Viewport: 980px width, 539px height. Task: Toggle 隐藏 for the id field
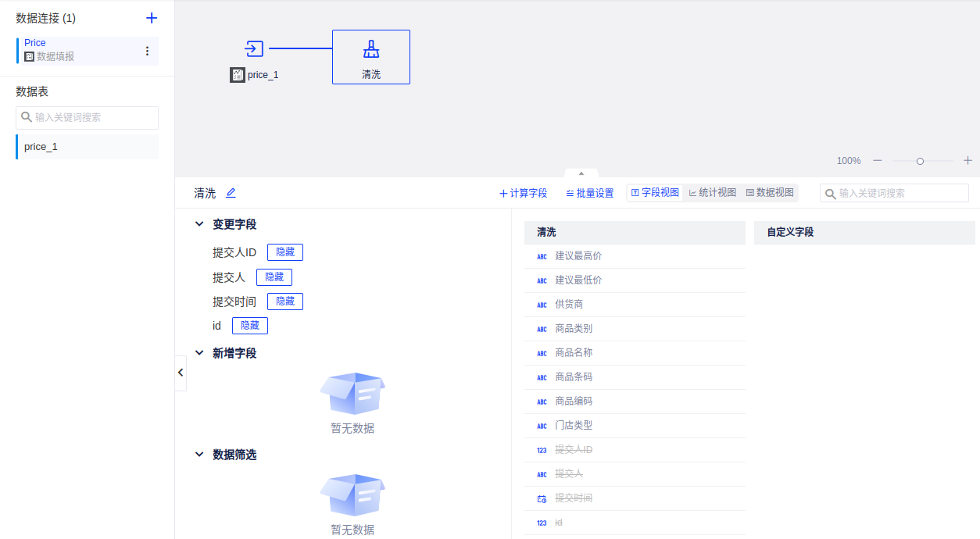point(250,326)
